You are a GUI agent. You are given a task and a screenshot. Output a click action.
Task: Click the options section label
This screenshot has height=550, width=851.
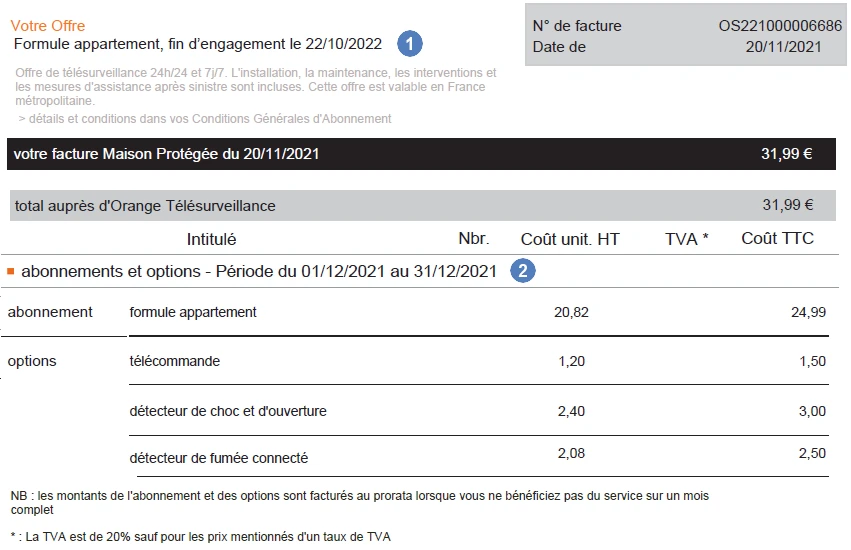pos(32,361)
